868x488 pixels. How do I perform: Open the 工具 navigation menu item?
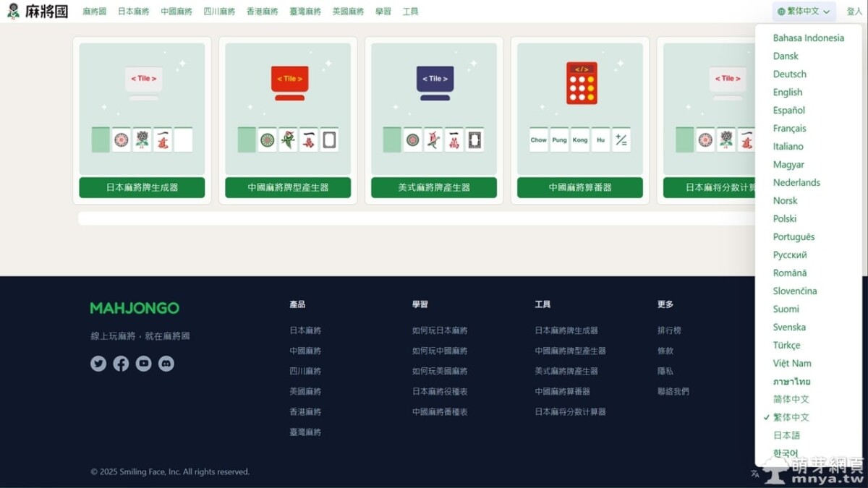click(410, 12)
